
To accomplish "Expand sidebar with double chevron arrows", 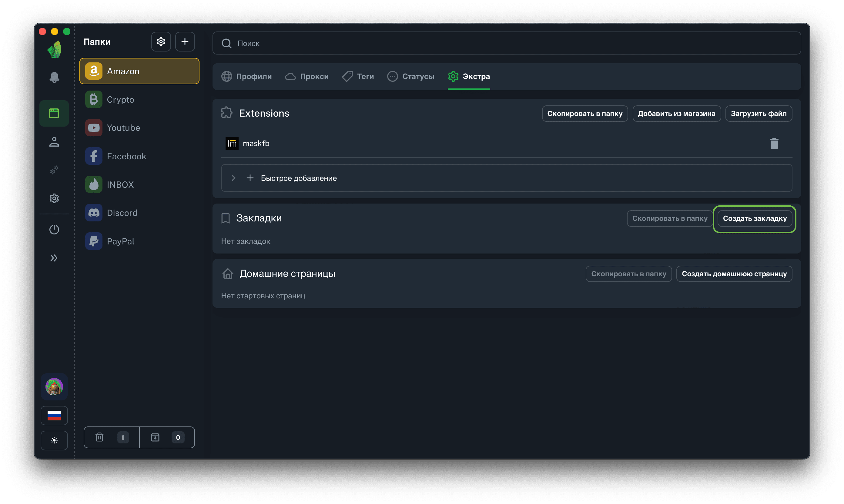I will click(x=54, y=258).
